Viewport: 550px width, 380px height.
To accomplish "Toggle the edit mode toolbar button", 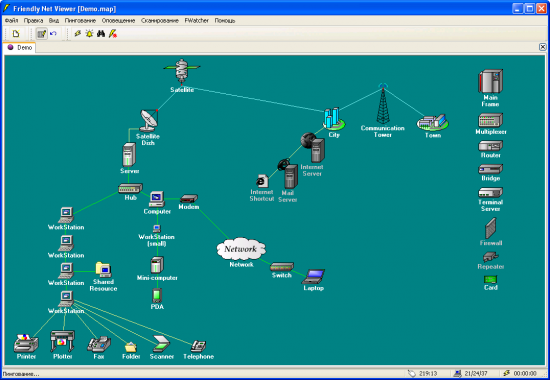I will (x=41, y=34).
